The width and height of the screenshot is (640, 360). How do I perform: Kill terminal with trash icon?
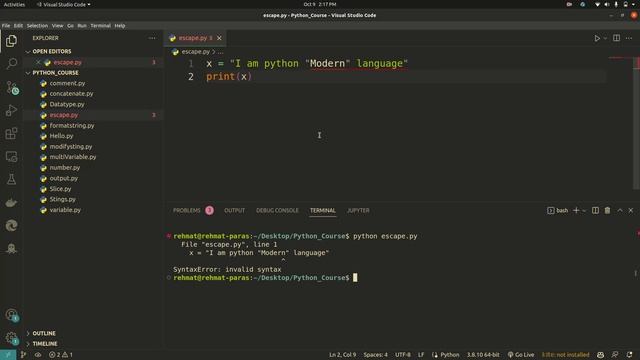[607, 210]
